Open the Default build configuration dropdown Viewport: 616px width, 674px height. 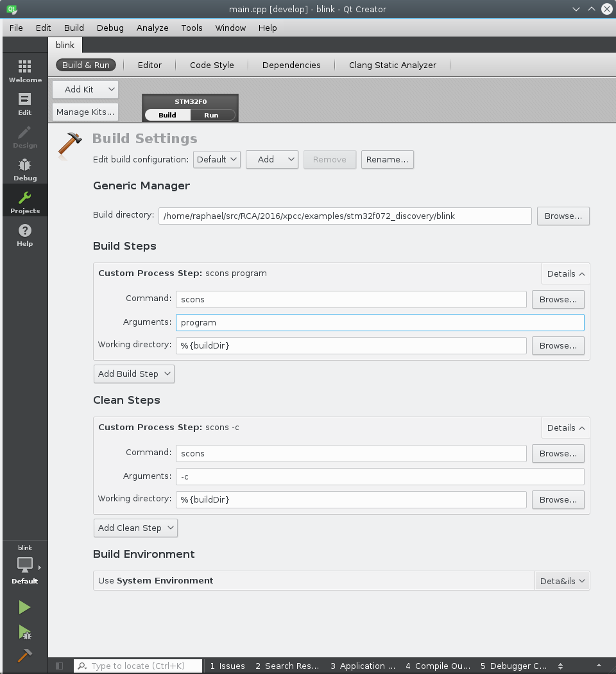pyautogui.click(x=216, y=159)
